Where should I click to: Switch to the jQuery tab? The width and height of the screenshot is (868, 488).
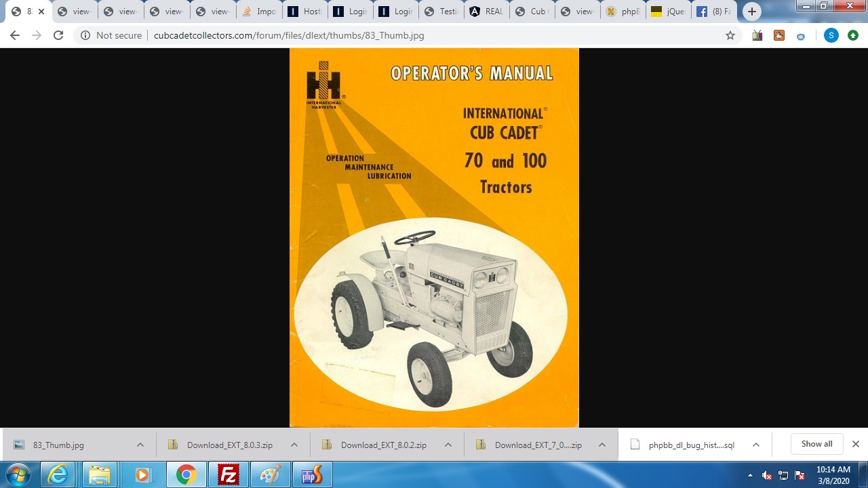[668, 12]
